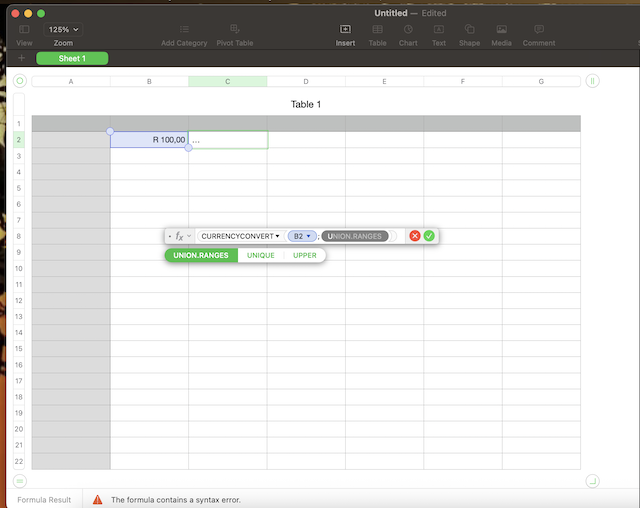This screenshot has width=640, height=508.
Task: Accept the formula with green checkmark
Action: 429,236
